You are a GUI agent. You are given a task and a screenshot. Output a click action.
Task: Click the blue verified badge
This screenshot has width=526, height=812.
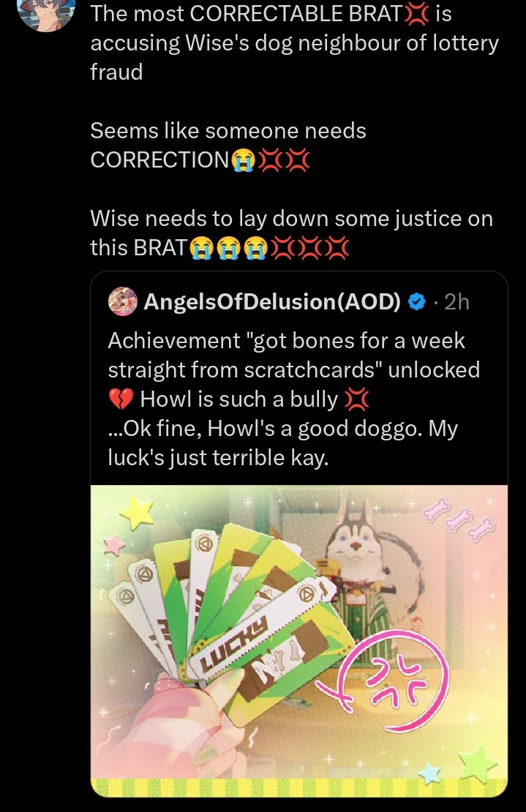pyautogui.click(x=417, y=301)
